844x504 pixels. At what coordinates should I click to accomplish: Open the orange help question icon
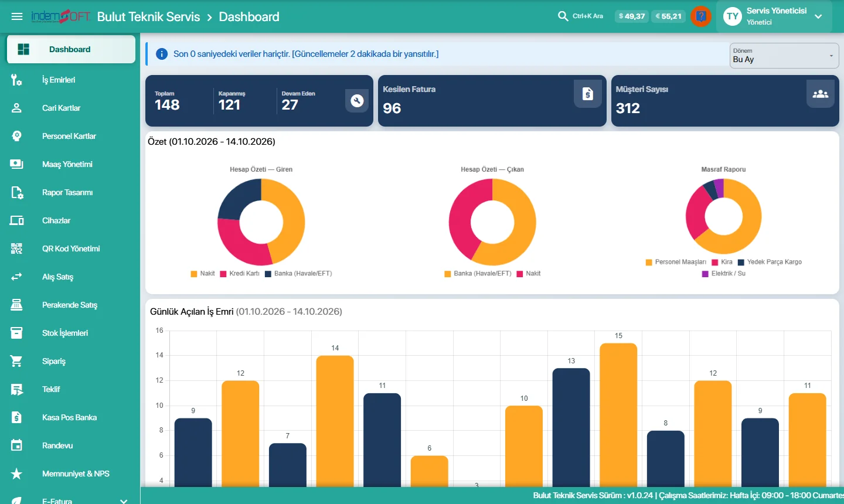(701, 16)
